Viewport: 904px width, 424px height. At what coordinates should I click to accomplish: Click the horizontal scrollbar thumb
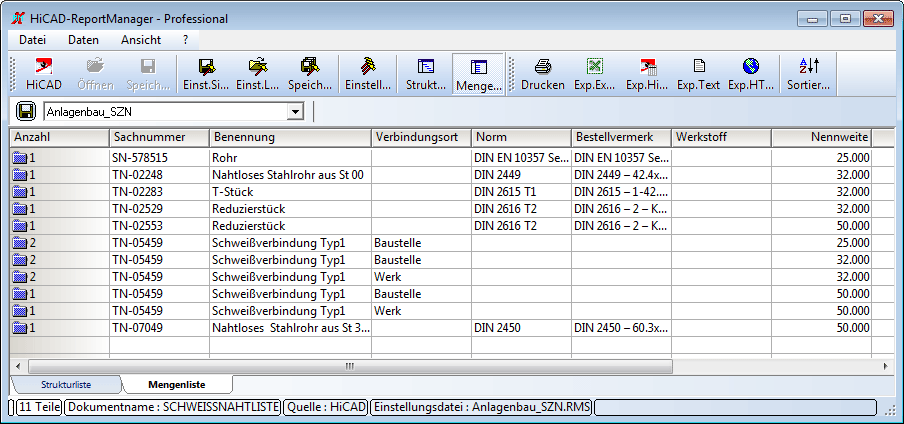tap(350, 366)
